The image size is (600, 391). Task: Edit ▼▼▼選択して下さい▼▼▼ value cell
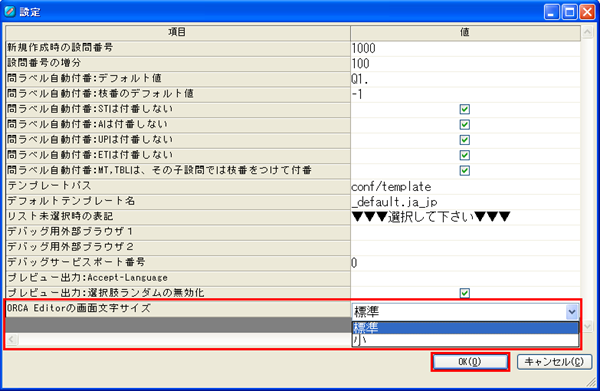pos(465,217)
